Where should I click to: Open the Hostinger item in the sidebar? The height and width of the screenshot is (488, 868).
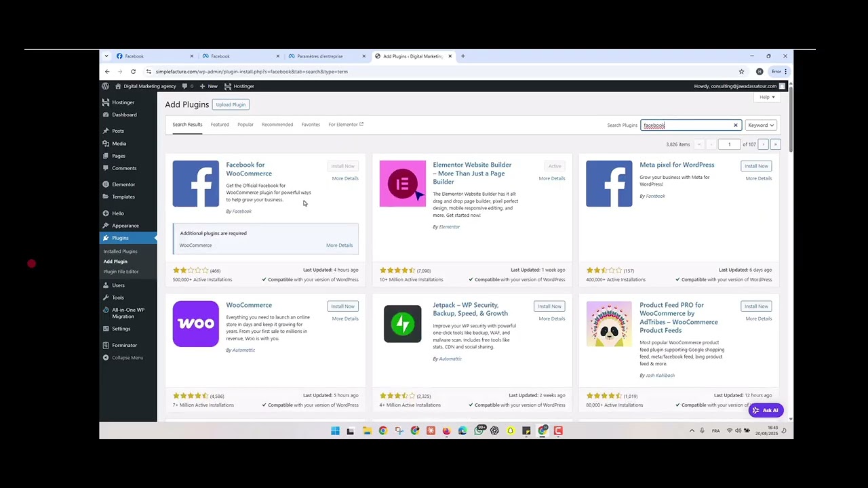point(123,102)
